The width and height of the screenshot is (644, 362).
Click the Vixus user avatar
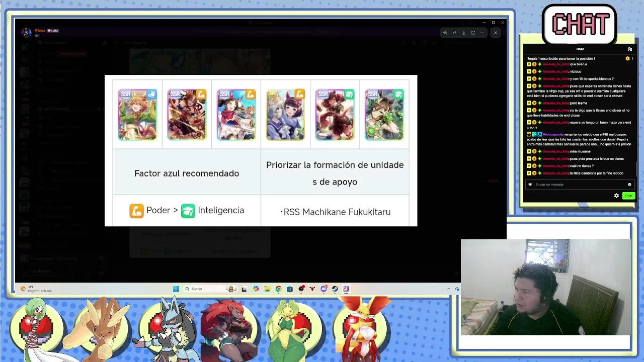coord(26,33)
